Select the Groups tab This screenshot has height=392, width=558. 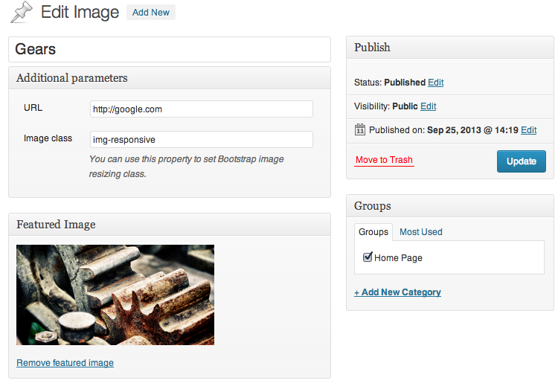373,232
